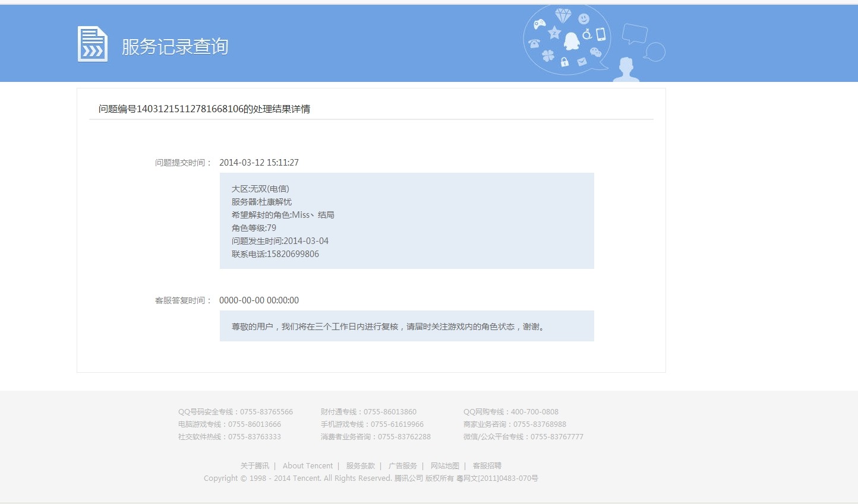Click the smiley face icon in the header
Image resolution: width=858 pixels, height=504 pixels.
click(583, 18)
